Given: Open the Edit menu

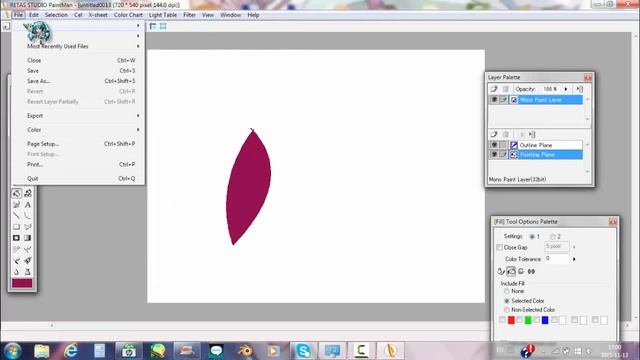Looking at the screenshot, I should coord(33,15).
